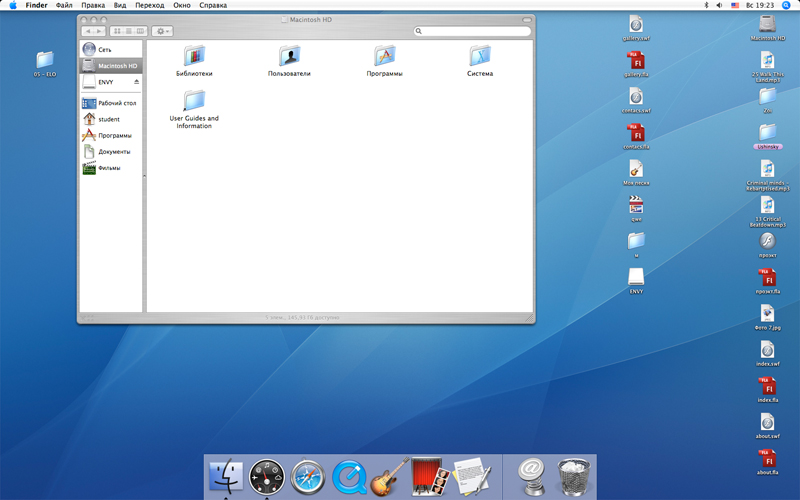The height and width of the screenshot is (500, 800).
Task: Launch Finder from the Dock
Action: click(226, 476)
